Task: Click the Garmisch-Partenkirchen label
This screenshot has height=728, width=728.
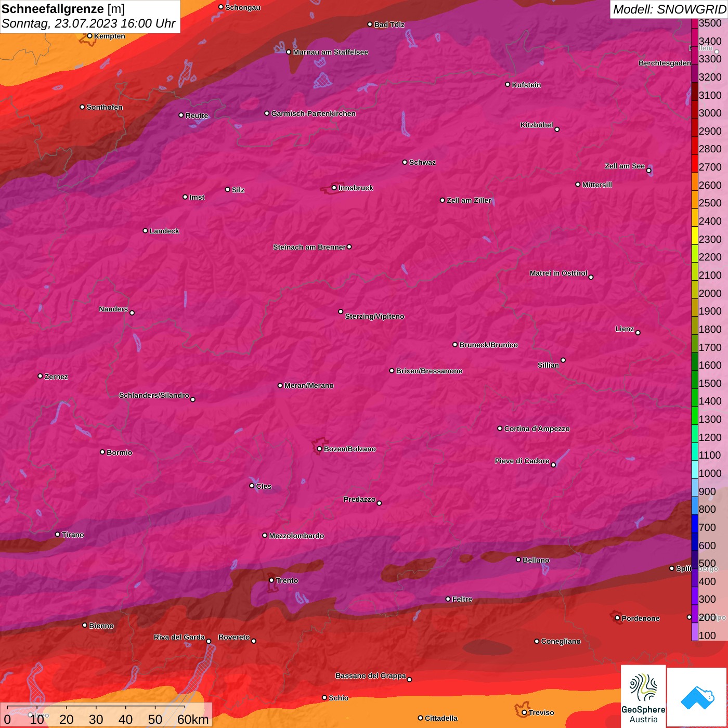Action: click(314, 113)
